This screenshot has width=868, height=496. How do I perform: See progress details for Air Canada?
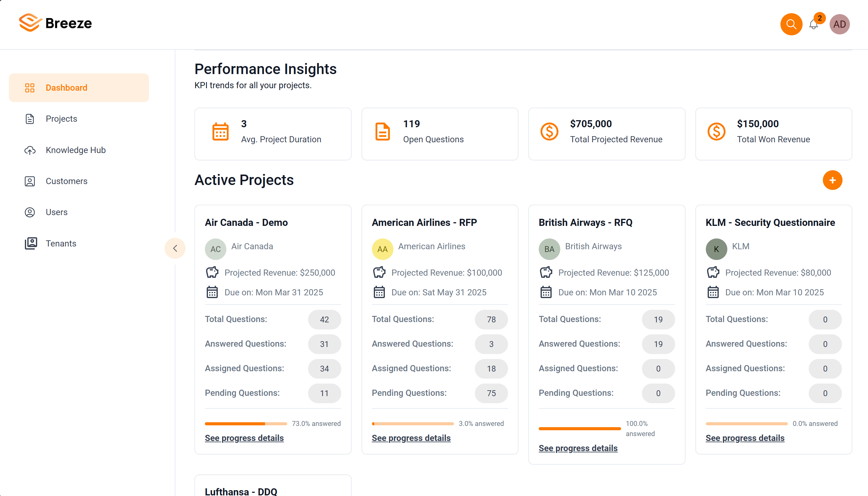[x=244, y=438]
